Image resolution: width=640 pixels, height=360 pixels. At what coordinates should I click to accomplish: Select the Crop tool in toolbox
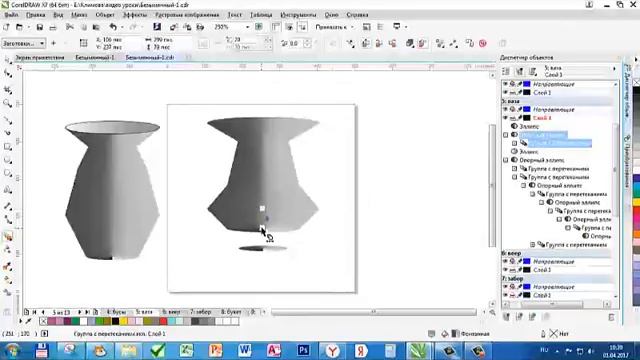7,90
